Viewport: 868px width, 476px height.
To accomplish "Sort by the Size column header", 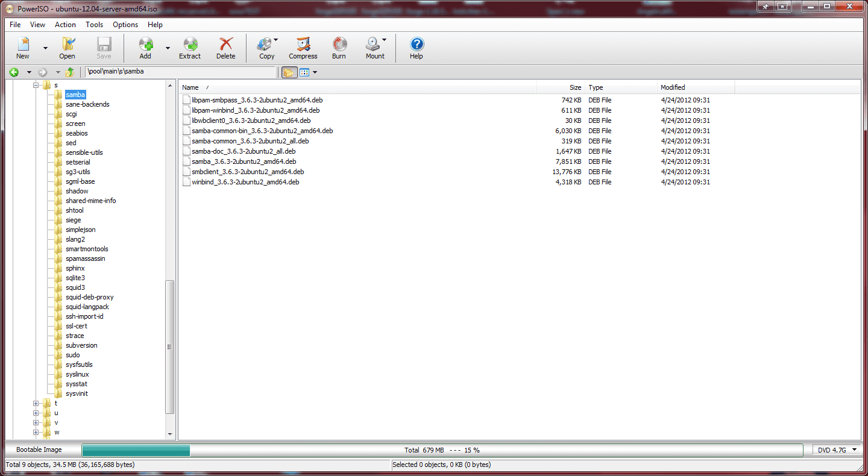I will [x=561, y=87].
